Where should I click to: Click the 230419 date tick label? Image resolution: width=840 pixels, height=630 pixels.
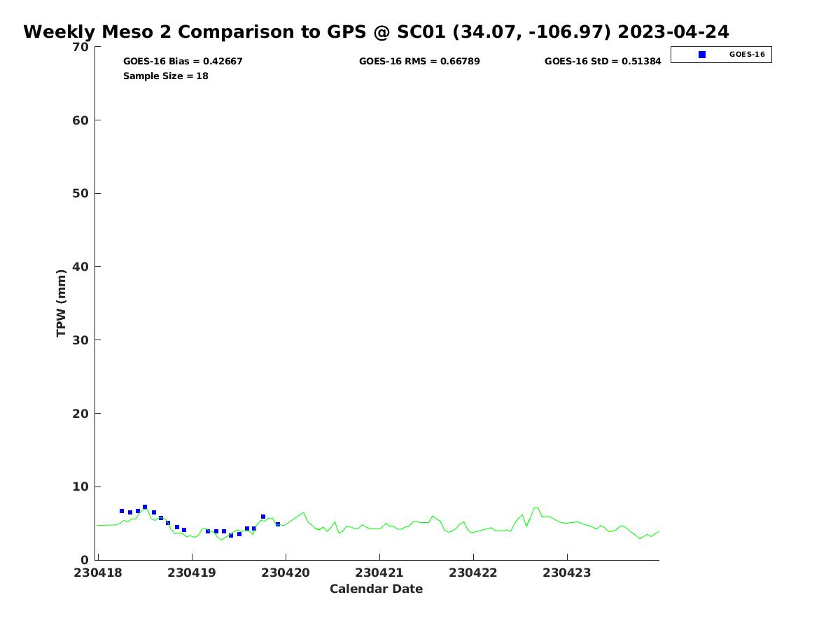(192, 573)
